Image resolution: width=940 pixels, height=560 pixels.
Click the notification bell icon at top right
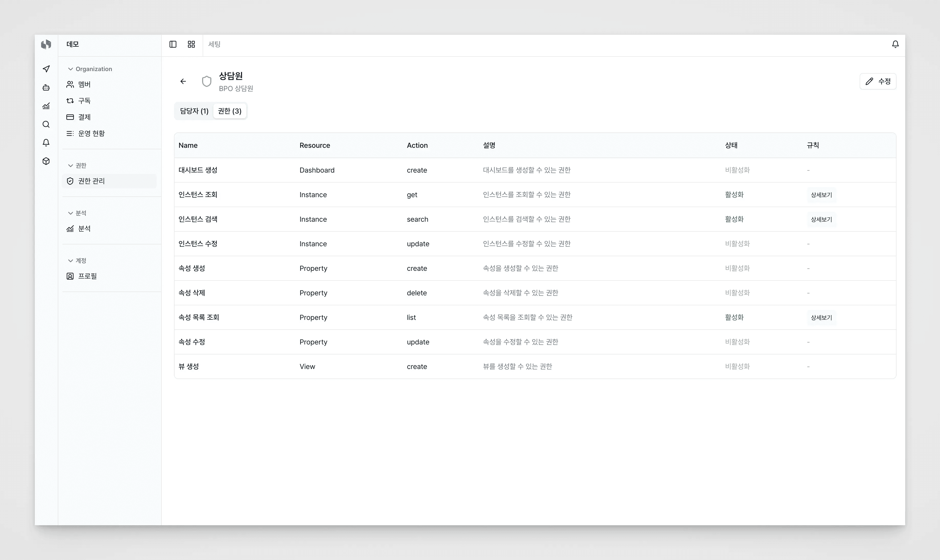pos(895,44)
